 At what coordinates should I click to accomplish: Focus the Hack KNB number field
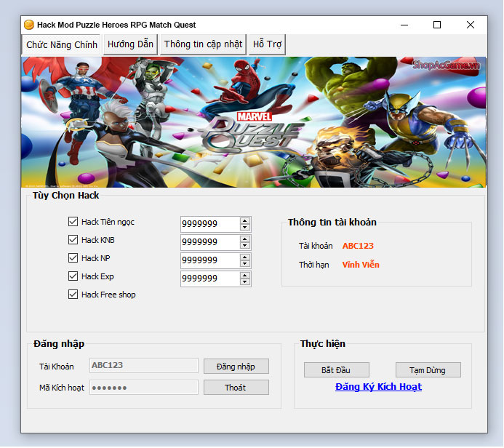pyautogui.click(x=210, y=242)
